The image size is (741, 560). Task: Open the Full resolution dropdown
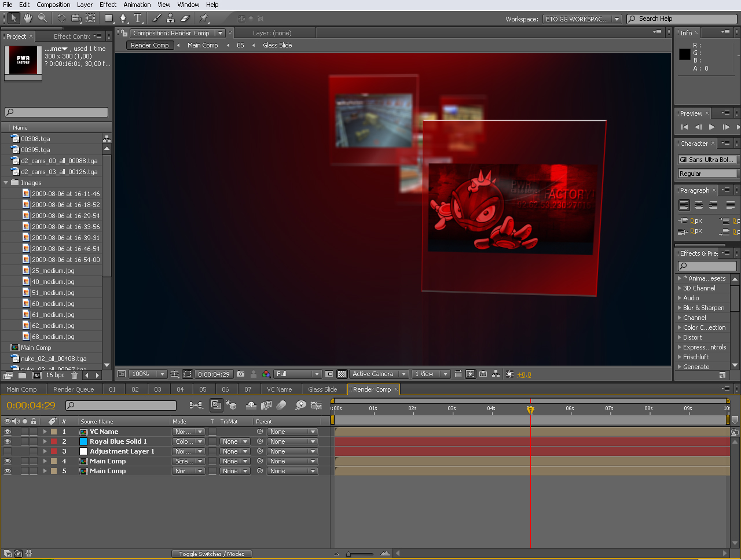pyautogui.click(x=298, y=374)
